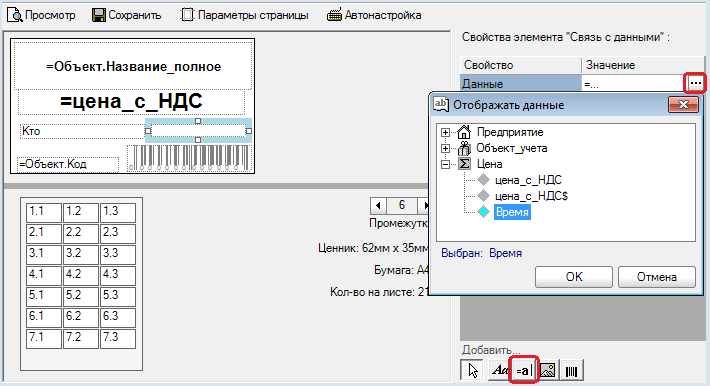Choose the Aa text label tool

click(499, 370)
